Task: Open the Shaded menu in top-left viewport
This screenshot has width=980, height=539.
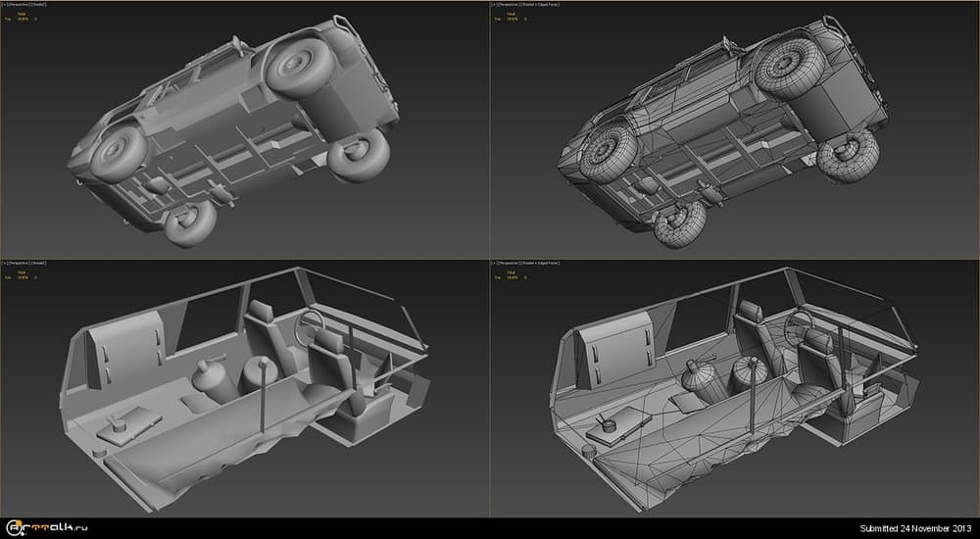Action: 40,5
